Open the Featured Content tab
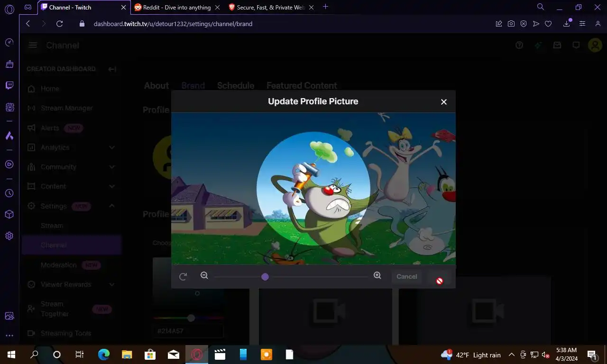Image resolution: width=607 pixels, height=364 pixels. (x=302, y=86)
